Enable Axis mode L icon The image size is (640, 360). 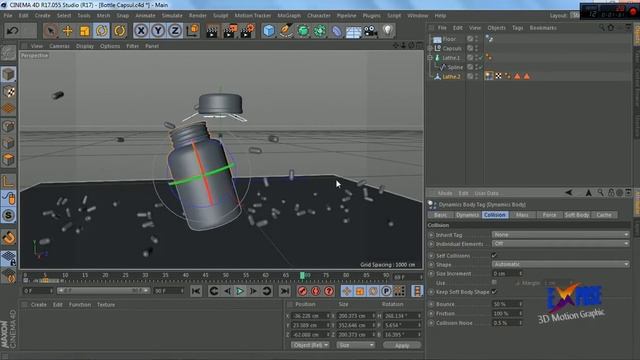pyautogui.click(x=9, y=181)
